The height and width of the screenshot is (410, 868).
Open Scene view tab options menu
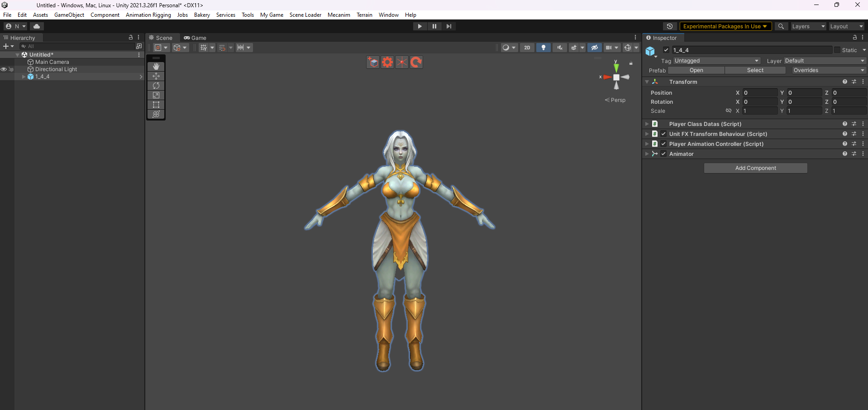(635, 38)
